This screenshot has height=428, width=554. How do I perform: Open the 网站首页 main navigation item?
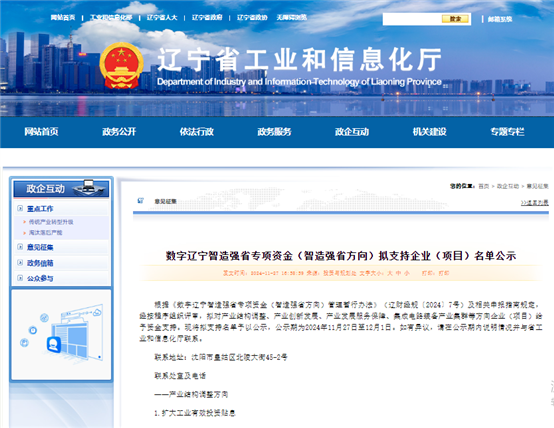(x=41, y=132)
